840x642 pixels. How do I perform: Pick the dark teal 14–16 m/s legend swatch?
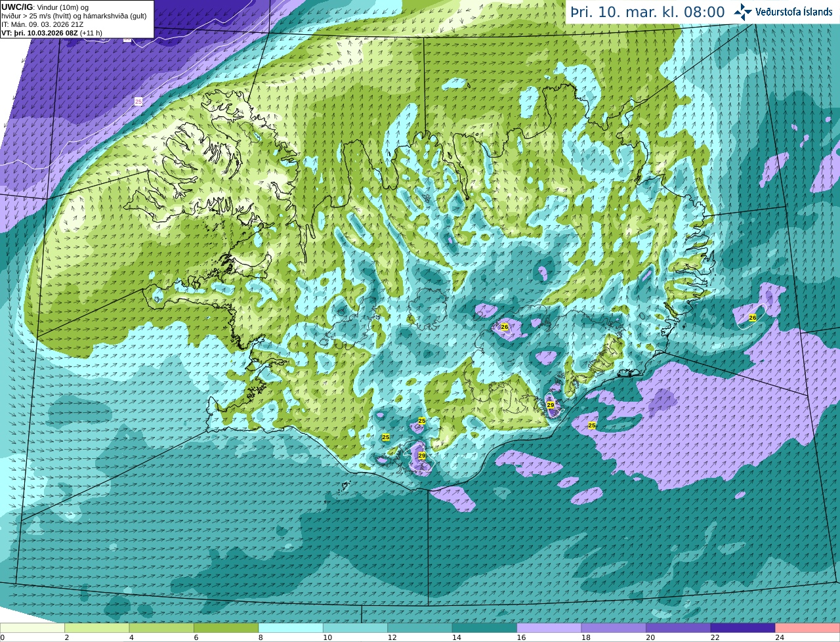484,628
